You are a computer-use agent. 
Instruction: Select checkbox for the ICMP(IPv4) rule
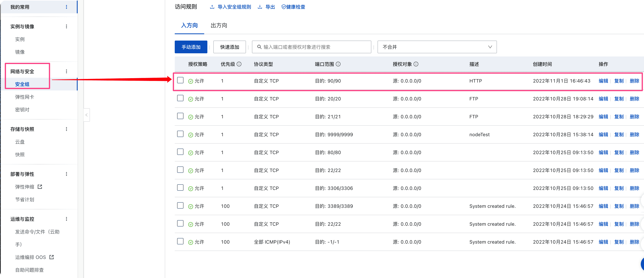(x=180, y=241)
